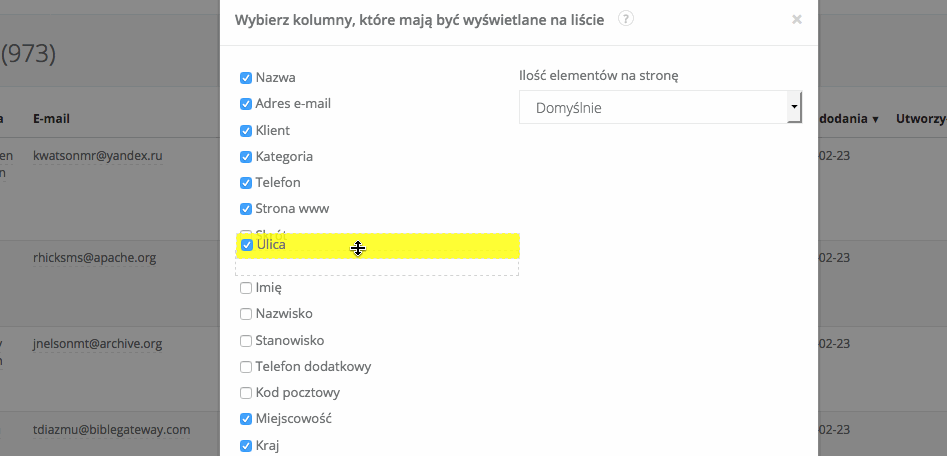This screenshot has width=947, height=456.
Task: Check the Nazwisko column checkbox
Action: click(246, 314)
